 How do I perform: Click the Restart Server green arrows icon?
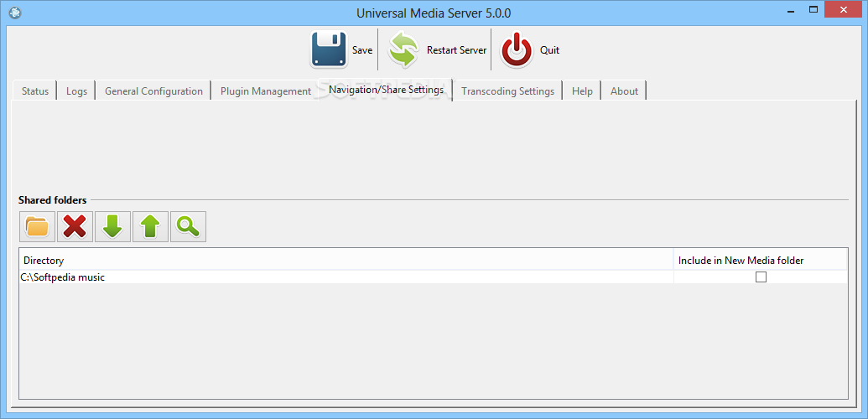coord(404,49)
